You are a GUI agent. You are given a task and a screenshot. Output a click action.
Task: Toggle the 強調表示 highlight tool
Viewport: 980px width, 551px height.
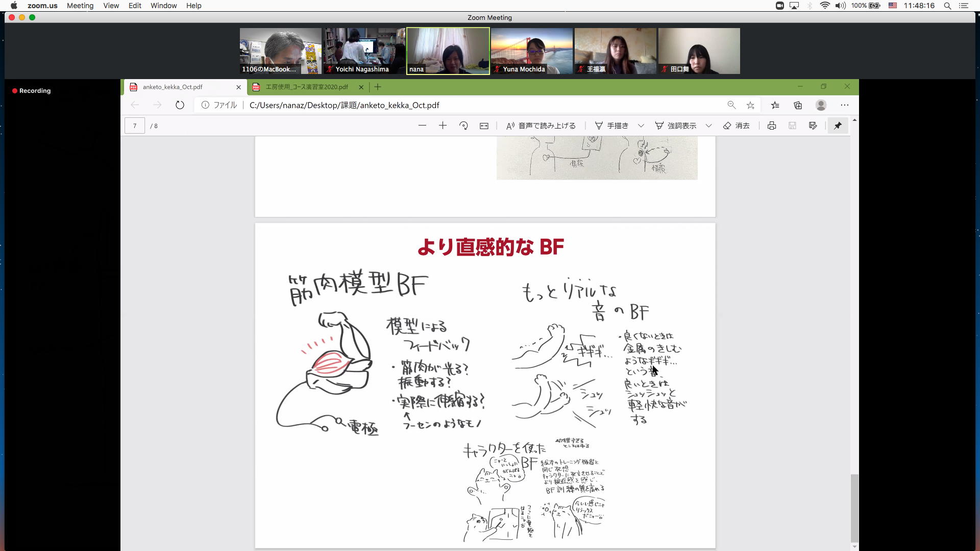click(x=676, y=126)
